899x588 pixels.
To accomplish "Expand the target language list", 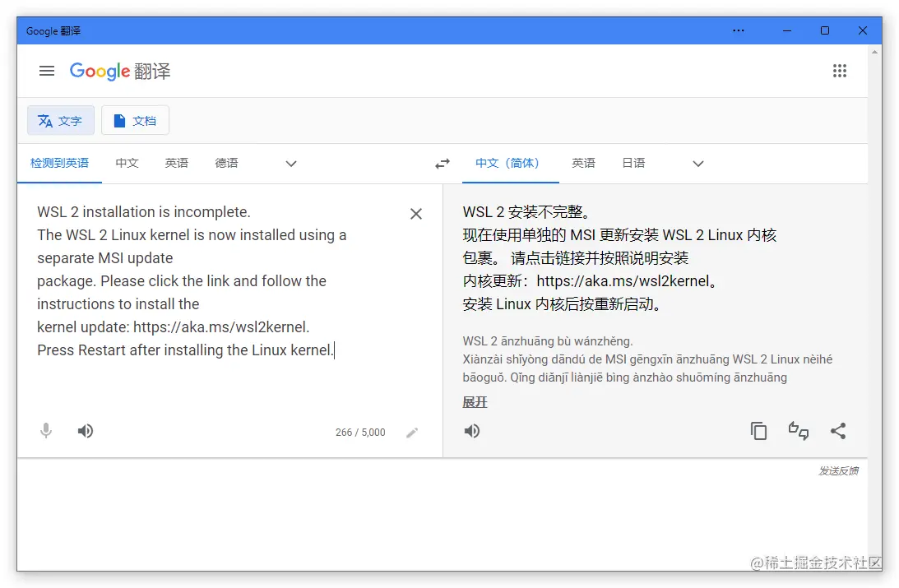I will pos(697,164).
